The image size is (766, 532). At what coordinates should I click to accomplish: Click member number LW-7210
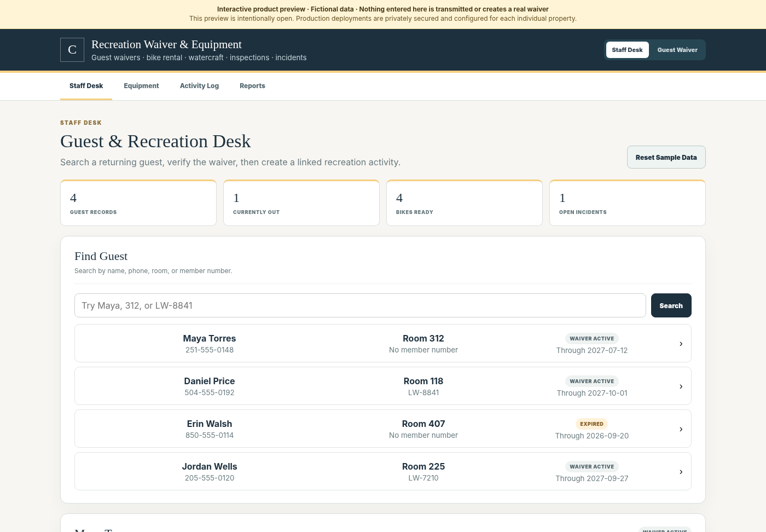423,478
